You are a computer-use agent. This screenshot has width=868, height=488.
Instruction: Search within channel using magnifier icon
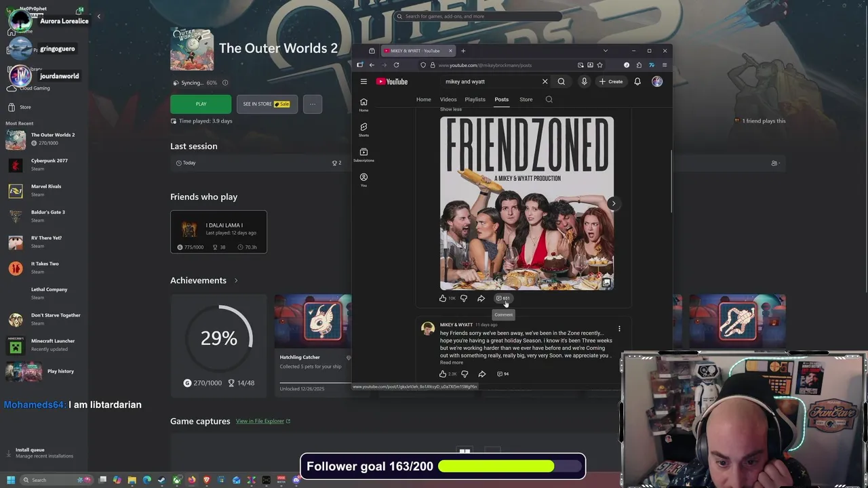tap(549, 100)
